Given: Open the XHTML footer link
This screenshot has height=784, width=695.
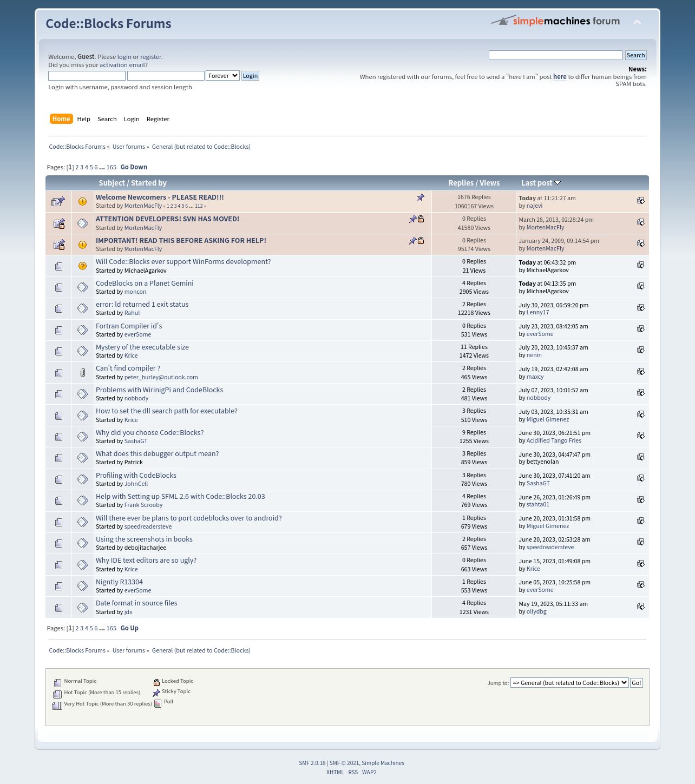Looking at the screenshot, I should pos(335,772).
